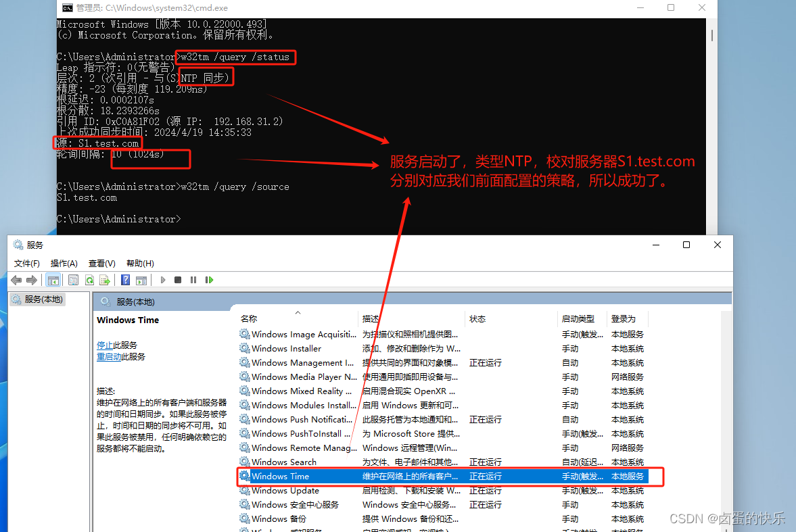The image size is (796, 532).
Task: Select the Windows 安全中心服务 service name
Action: pos(295,504)
